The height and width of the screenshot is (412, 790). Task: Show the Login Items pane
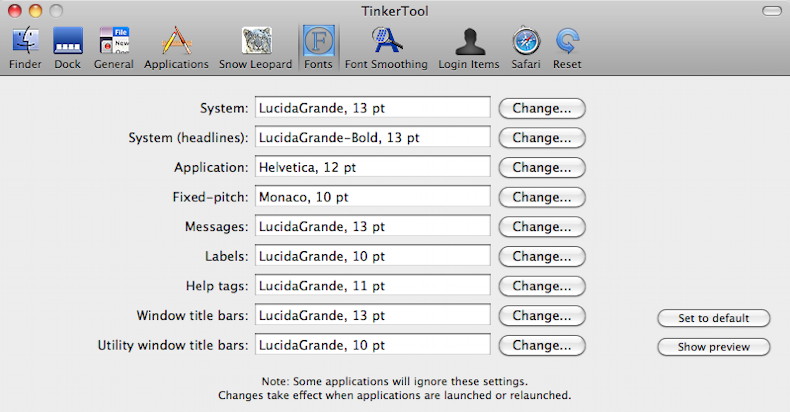pos(469,48)
